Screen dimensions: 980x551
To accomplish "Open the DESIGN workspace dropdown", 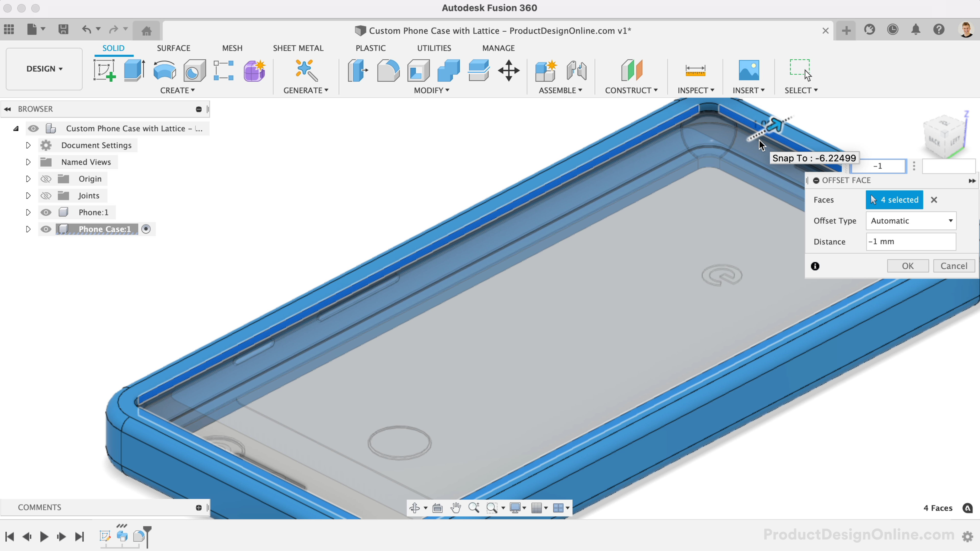I will 44,69.
